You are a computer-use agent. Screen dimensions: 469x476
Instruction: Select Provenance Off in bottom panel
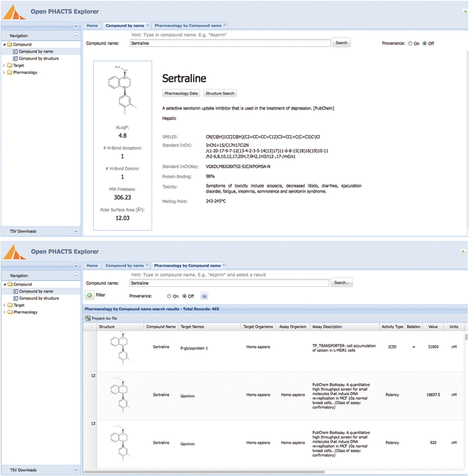coord(184,296)
